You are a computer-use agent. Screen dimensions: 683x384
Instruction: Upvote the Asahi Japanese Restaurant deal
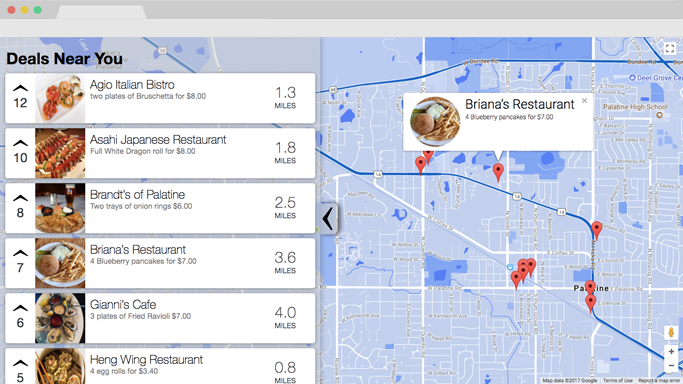(20, 143)
